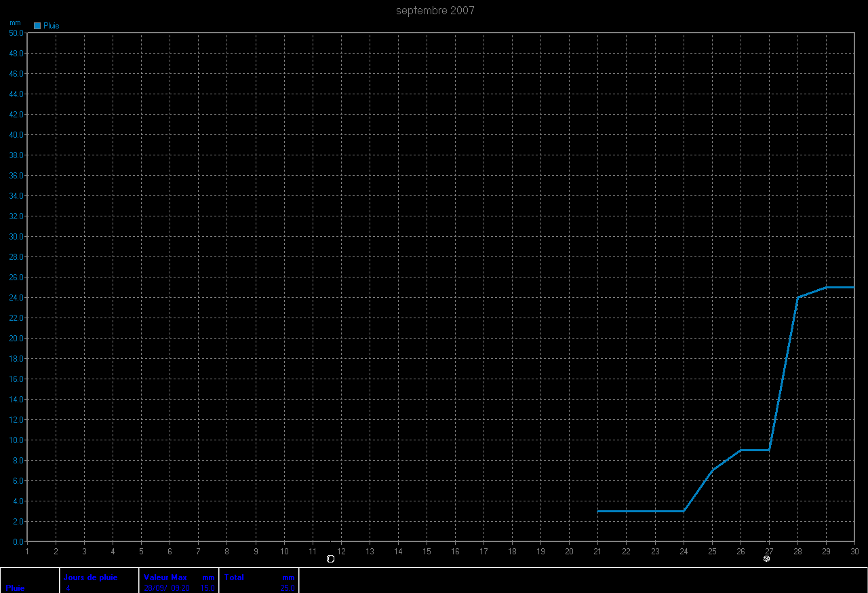
Task: Click the day 1 x-axis label
Action: (27, 552)
